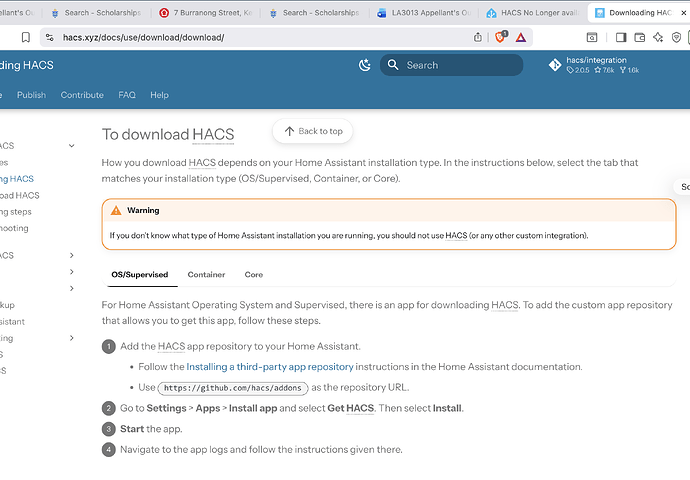Image resolution: width=690 pixels, height=480 pixels.
Task: Click the address bar URL hacs.xyz/docs
Action: 143,37
